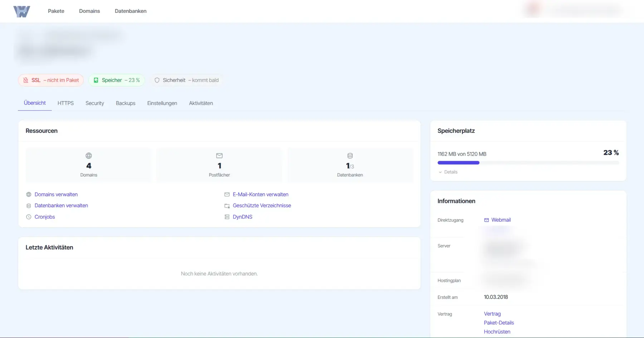Click globe icon beside Domains verwalten

(x=29, y=195)
